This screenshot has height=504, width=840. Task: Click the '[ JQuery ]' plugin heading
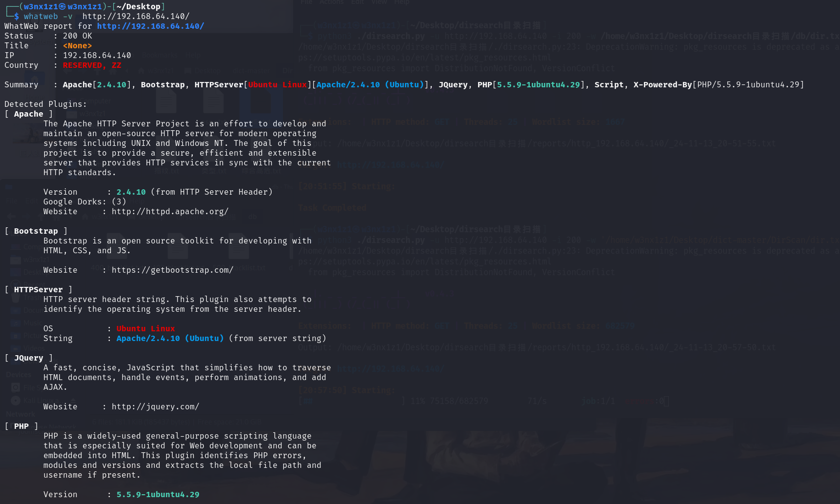tap(28, 358)
